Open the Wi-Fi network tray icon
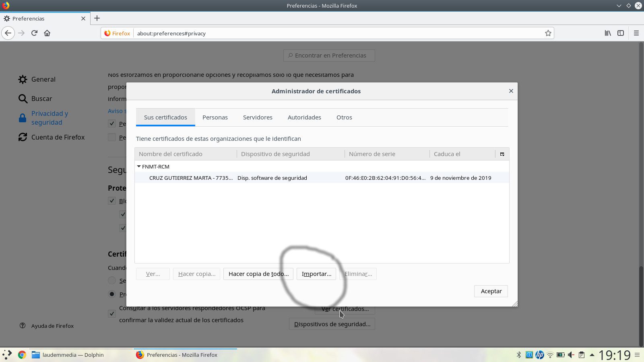The image size is (644, 362). tap(550, 355)
